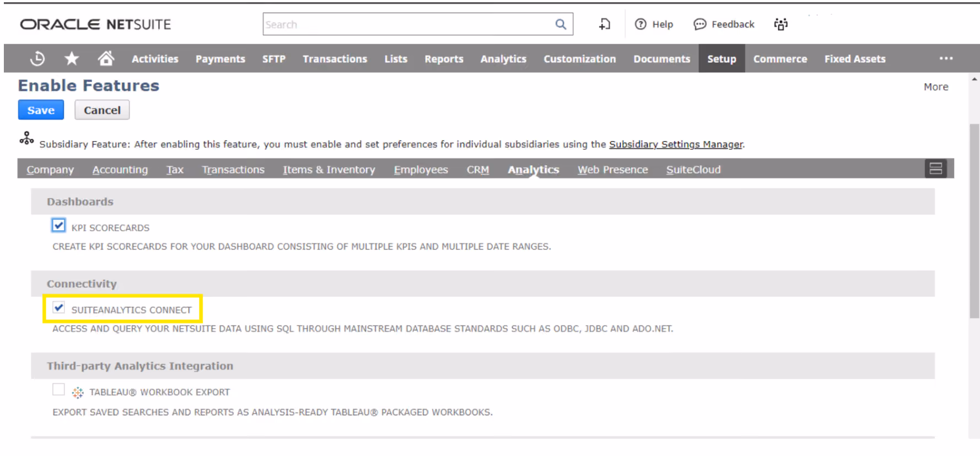Switch to the Accounting subtab
Image resolution: width=980 pixels, height=456 pixels.
coord(120,170)
